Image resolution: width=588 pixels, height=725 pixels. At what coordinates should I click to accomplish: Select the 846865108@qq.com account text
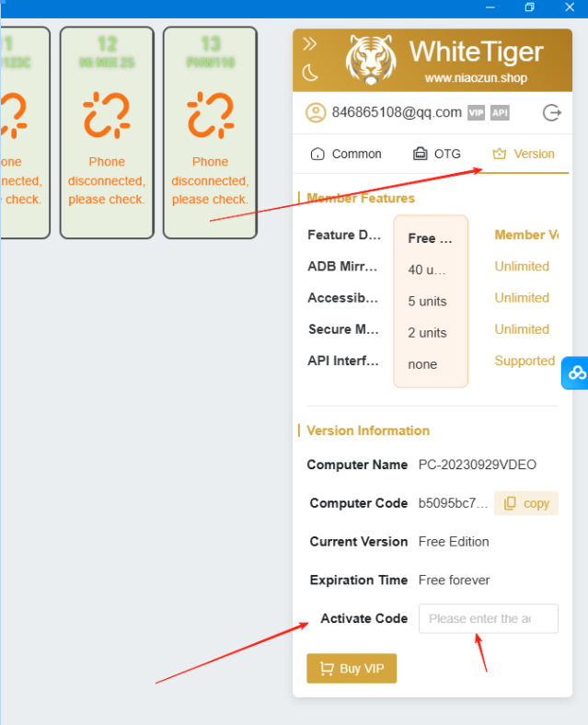tap(397, 112)
